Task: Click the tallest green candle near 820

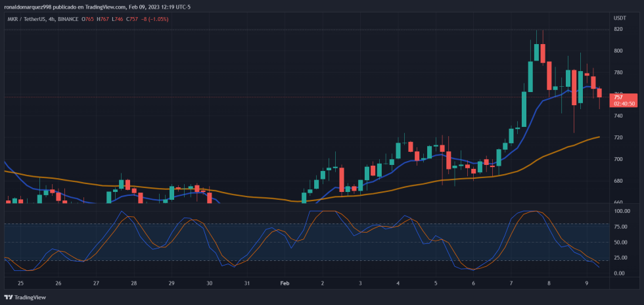Action: pyautogui.click(x=530, y=76)
